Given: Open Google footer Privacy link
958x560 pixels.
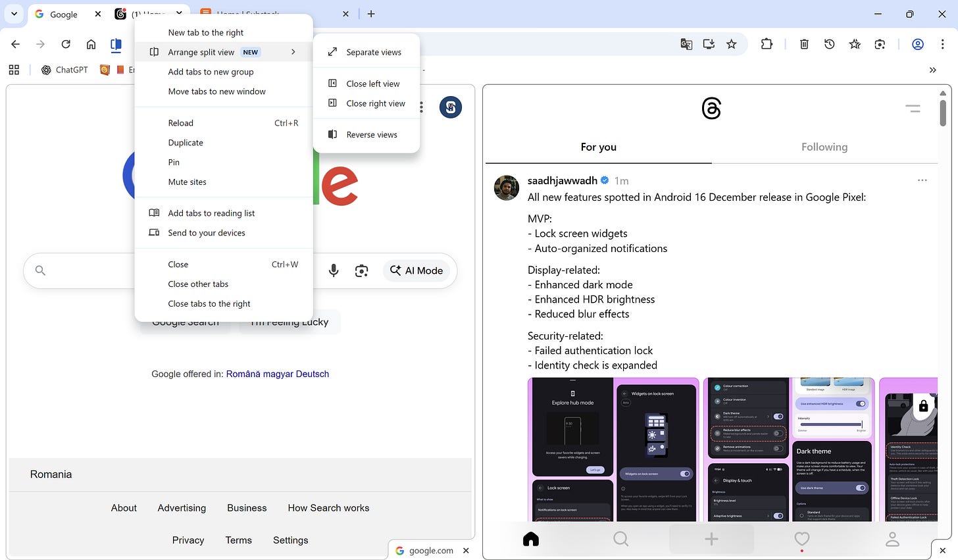Looking at the screenshot, I should [188, 540].
